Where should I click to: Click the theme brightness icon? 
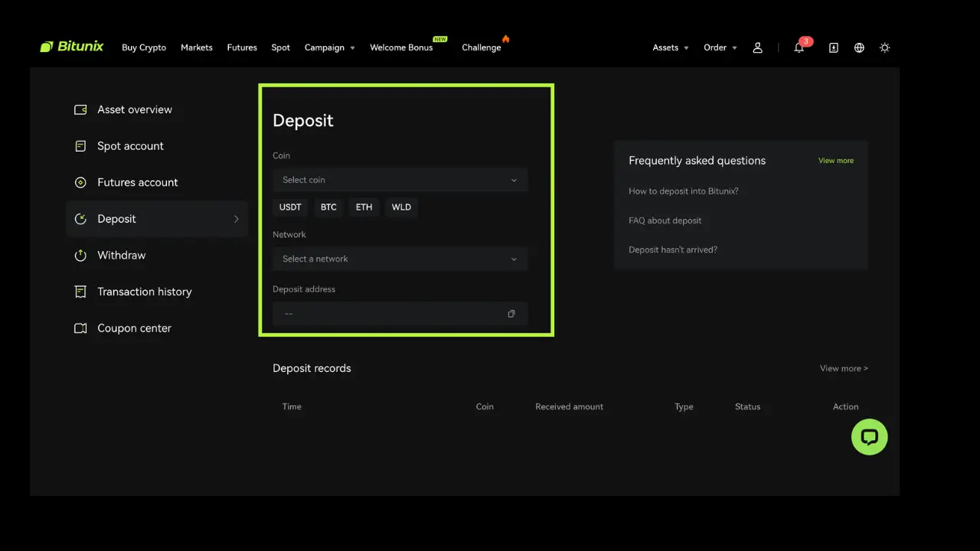(x=885, y=47)
